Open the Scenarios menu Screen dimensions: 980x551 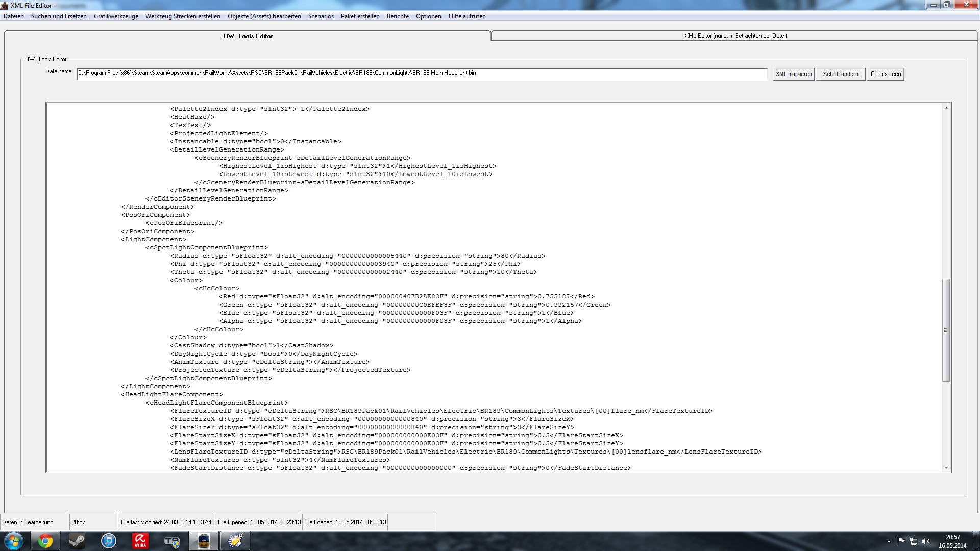coord(321,16)
